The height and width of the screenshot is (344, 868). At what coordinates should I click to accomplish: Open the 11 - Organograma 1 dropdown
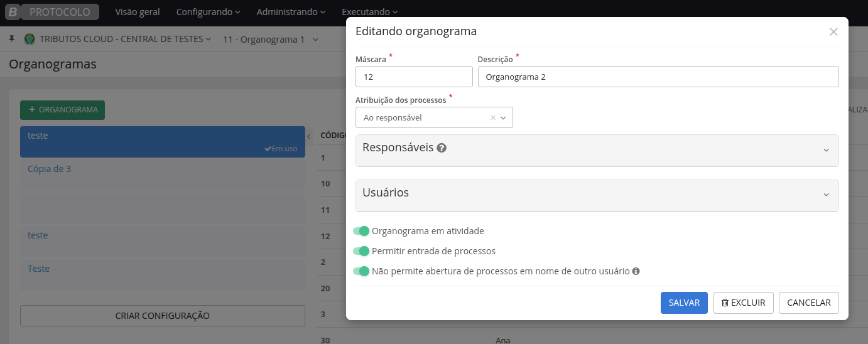[271, 40]
